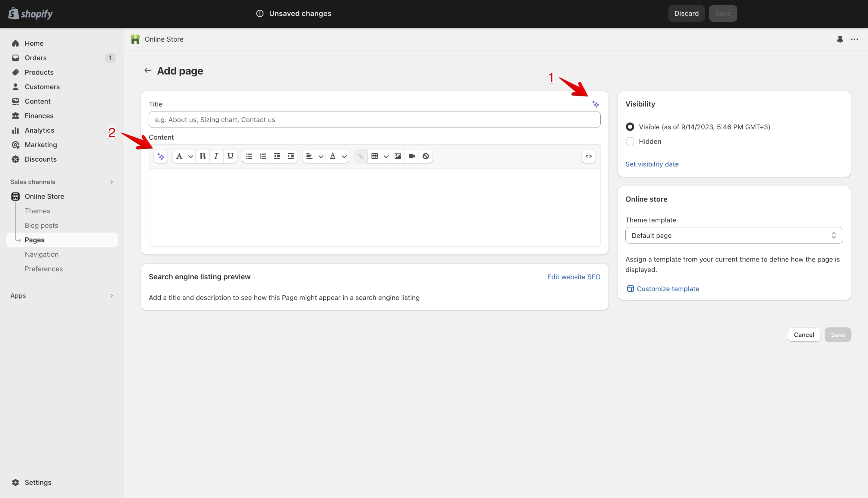Toggle italic formatting
868x498 pixels.
(216, 156)
